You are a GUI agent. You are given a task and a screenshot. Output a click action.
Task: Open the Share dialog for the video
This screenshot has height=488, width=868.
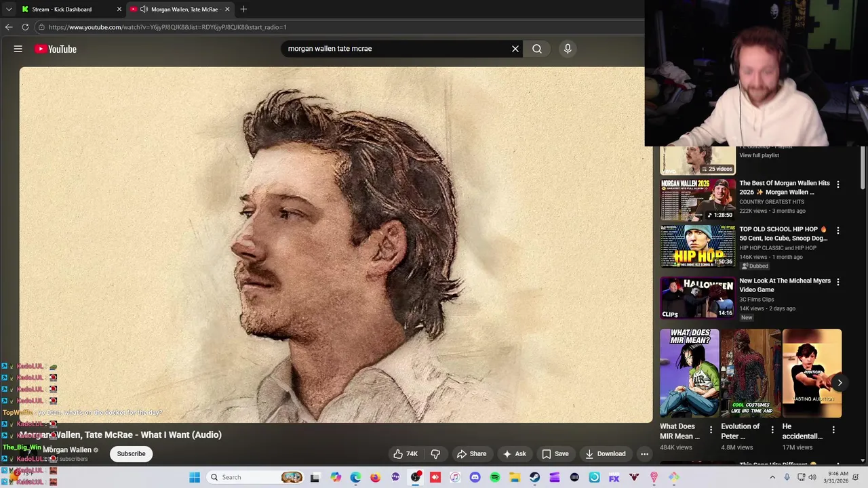[x=471, y=454]
